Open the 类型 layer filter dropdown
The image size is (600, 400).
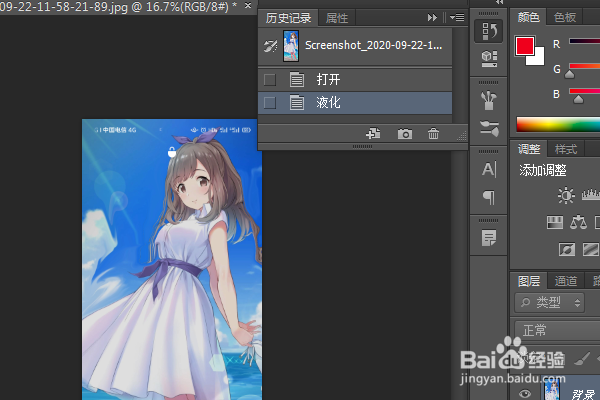[549, 303]
